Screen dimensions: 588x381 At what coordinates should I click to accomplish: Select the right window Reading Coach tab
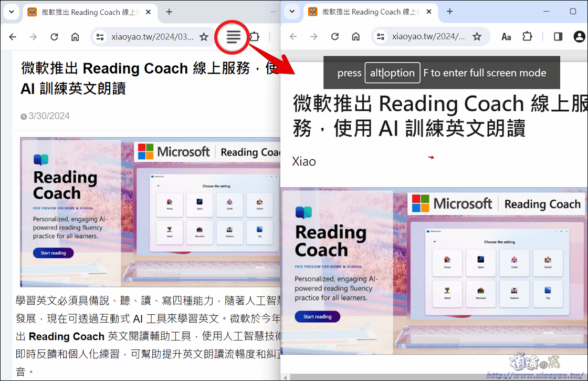[x=371, y=12]
